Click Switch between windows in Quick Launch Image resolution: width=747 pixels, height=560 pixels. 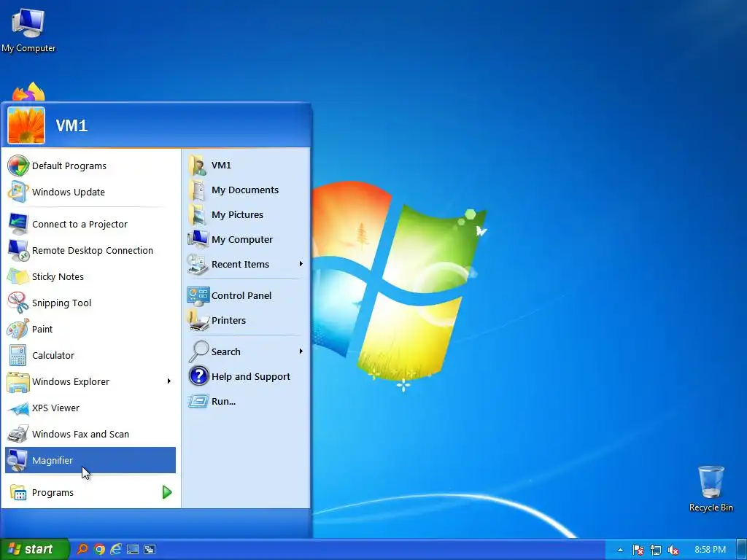pos(150,550)
